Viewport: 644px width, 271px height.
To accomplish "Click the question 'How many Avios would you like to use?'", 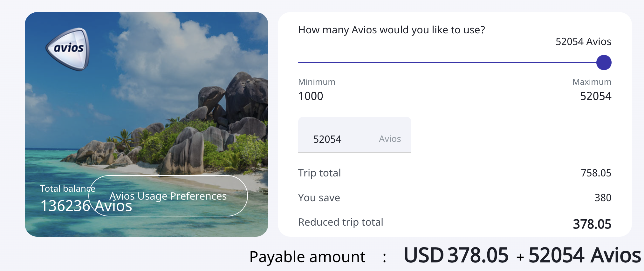I will (x=392, y=30).
